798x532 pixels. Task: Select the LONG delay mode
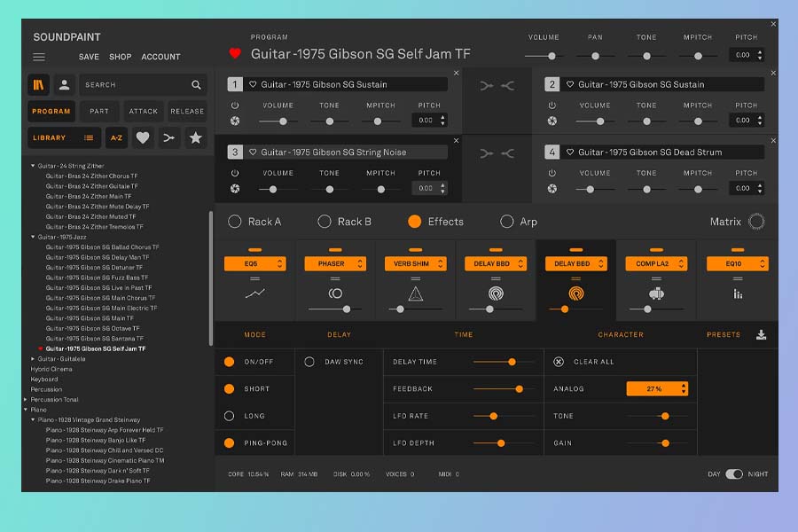[229, 416]
